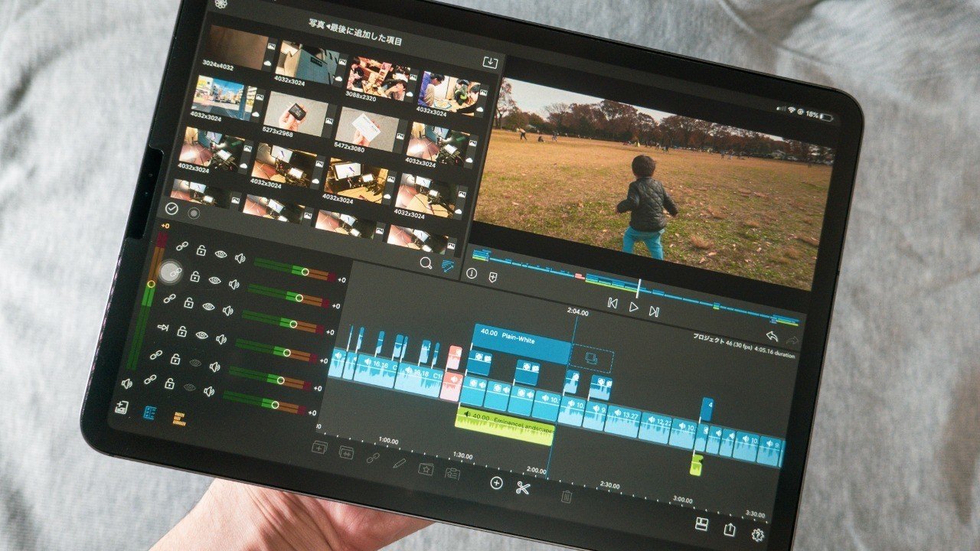Tap the add track icon below the headers

click(x=122, y=407)
